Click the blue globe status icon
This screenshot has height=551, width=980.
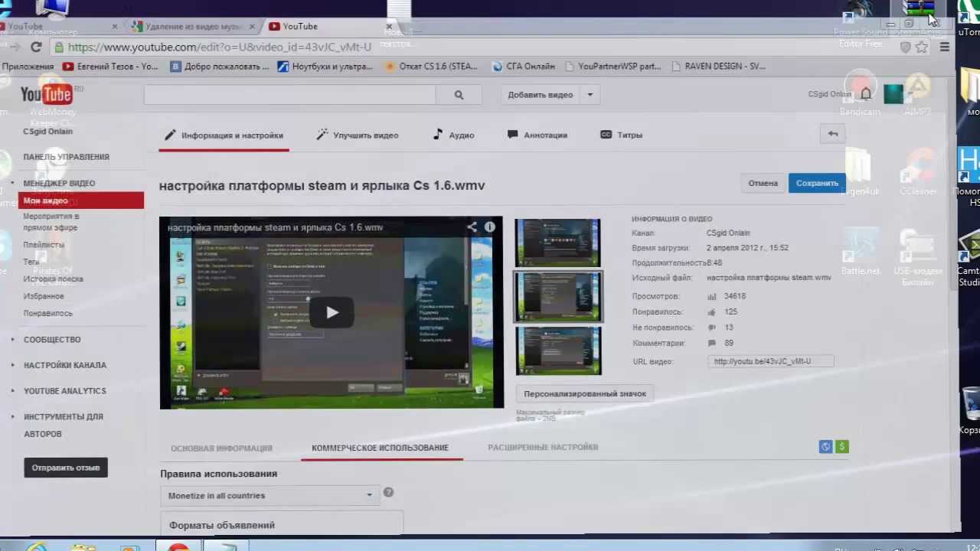point(825,447)
